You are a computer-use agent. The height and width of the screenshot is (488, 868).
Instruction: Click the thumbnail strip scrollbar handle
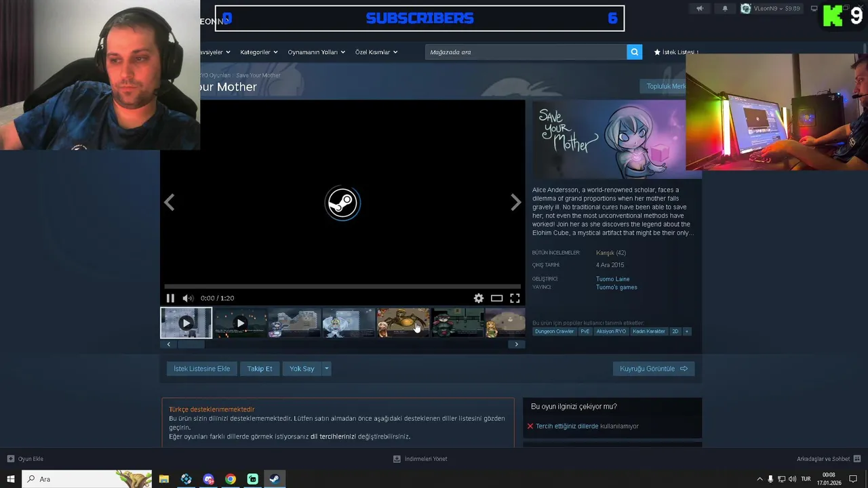(191, 344)
